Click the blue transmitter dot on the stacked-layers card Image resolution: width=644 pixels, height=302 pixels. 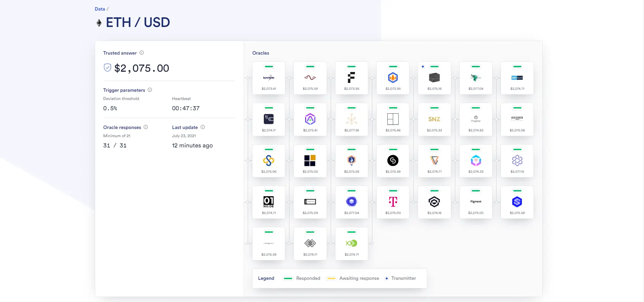(423, 67)
